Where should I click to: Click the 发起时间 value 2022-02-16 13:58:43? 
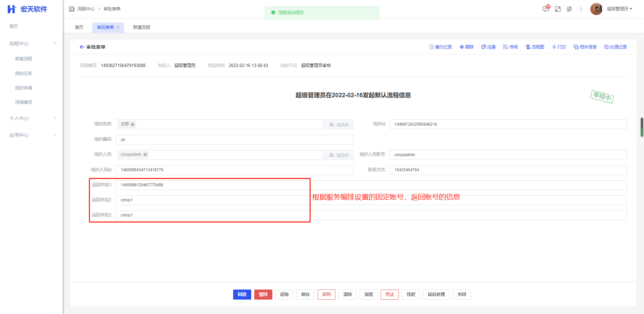coord(248,66)
